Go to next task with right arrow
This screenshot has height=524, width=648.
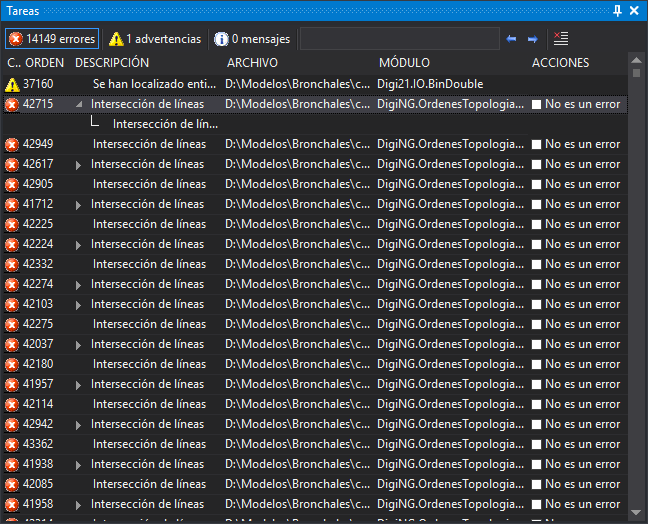pos(532,39)
